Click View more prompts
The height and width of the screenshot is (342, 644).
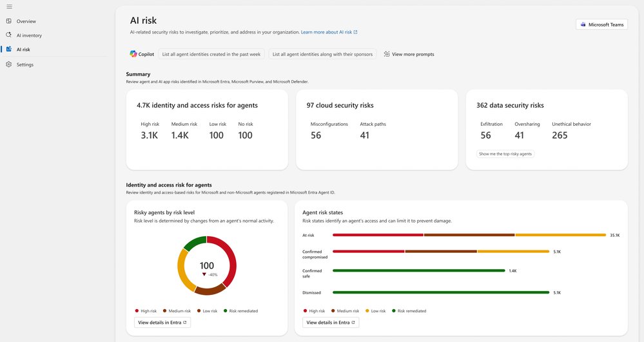pyautogui.click(x=409, y=54)
